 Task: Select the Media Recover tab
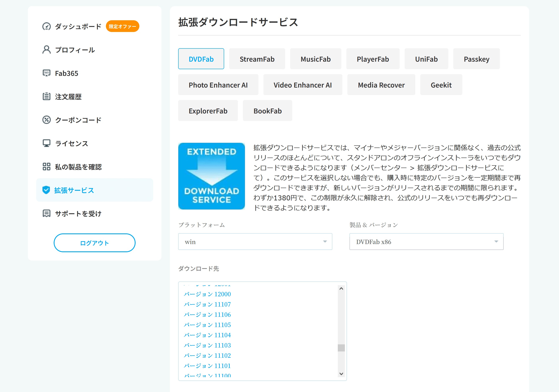click(381, 85)
